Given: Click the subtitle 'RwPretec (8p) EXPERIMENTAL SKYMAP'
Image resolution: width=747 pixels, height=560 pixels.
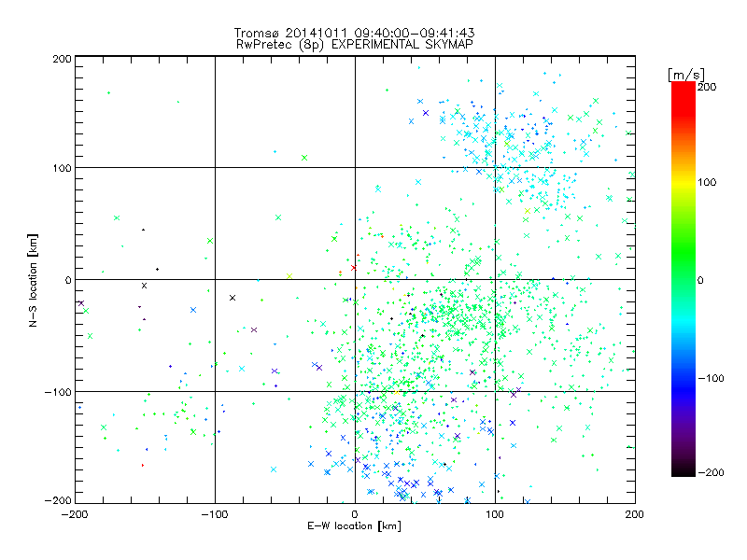Looking at the screenshot, I should [354, 44].
